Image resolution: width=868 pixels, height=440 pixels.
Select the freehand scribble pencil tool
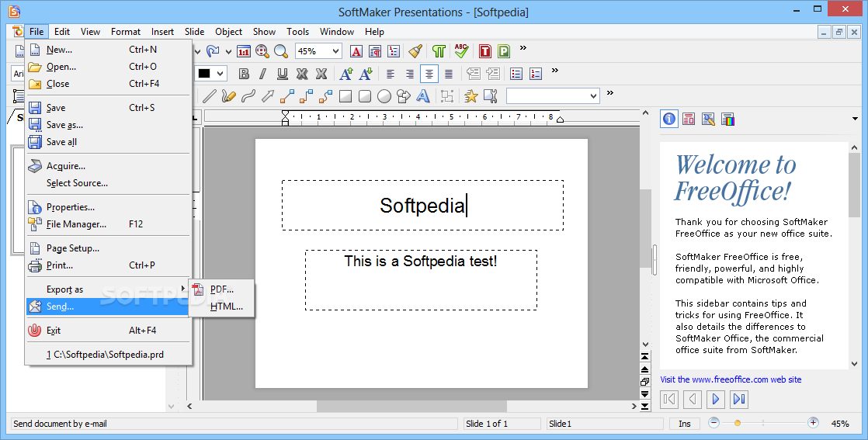(x=228, y=96)
